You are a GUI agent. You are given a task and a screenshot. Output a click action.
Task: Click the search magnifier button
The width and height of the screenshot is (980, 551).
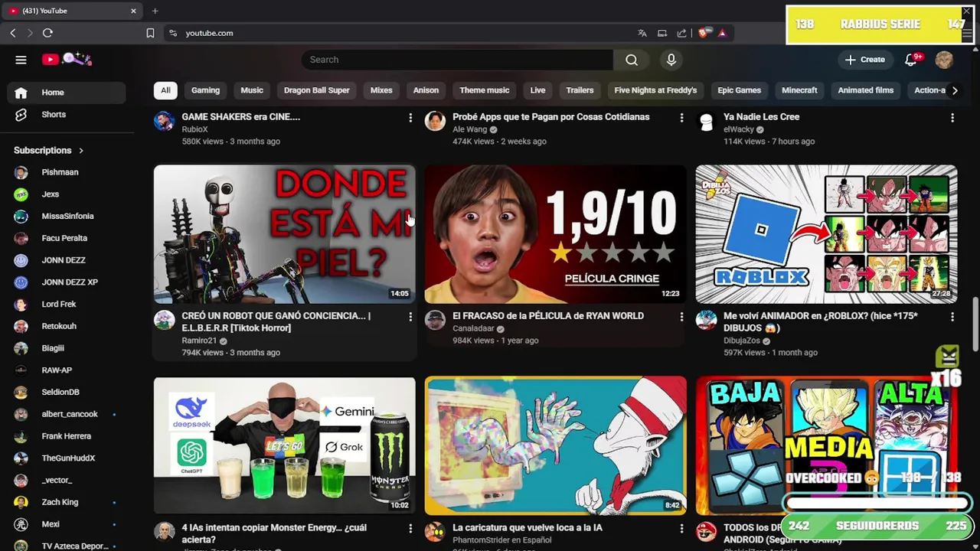[632, 60]
